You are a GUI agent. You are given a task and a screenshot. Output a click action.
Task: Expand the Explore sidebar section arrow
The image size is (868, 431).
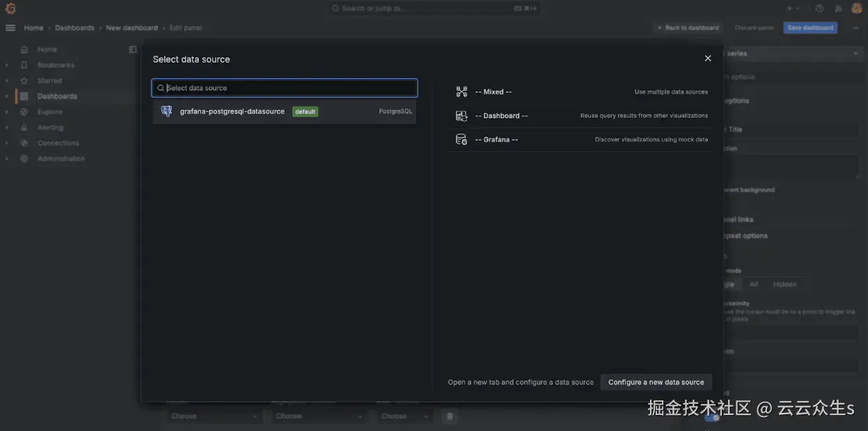click(7, 112)
